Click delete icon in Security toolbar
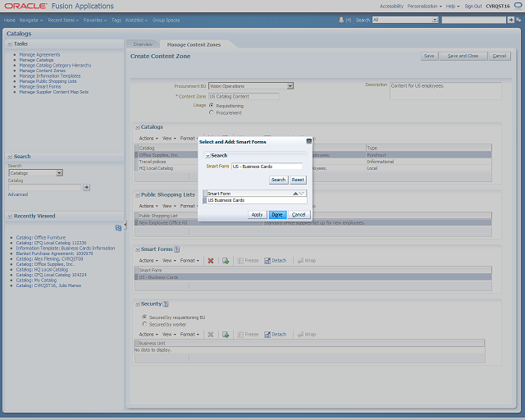The width and height of the screenshot is (525, 420). (x=211, y=334)
